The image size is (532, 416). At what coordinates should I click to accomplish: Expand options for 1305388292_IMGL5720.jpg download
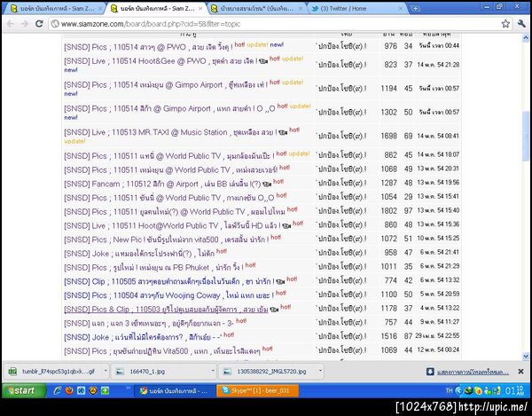coord(320,371)
